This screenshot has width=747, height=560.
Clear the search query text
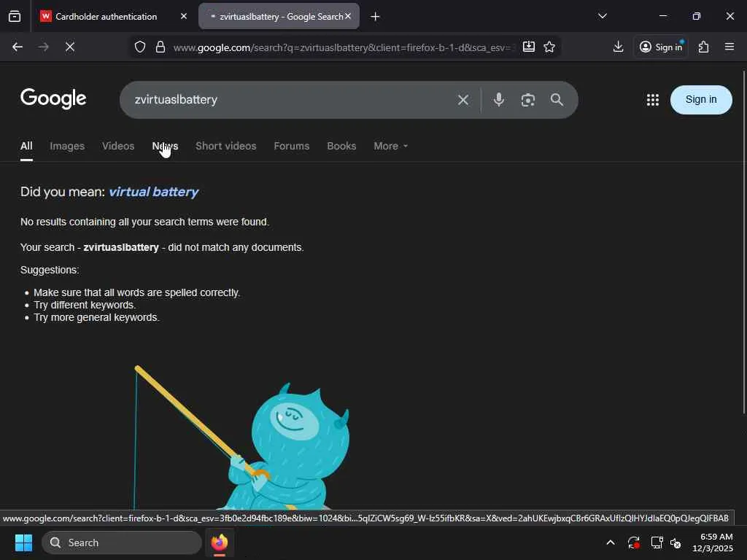pos(463,100)
